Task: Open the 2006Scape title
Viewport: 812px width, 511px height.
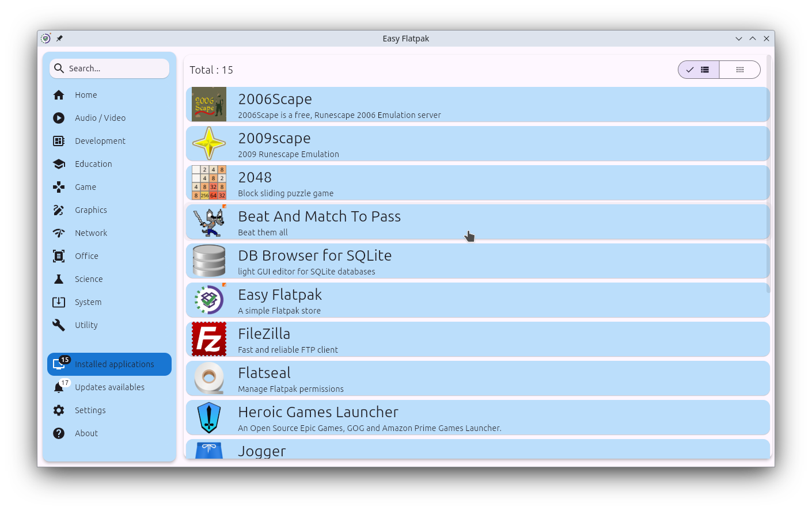Action: (x=275, y=99)
